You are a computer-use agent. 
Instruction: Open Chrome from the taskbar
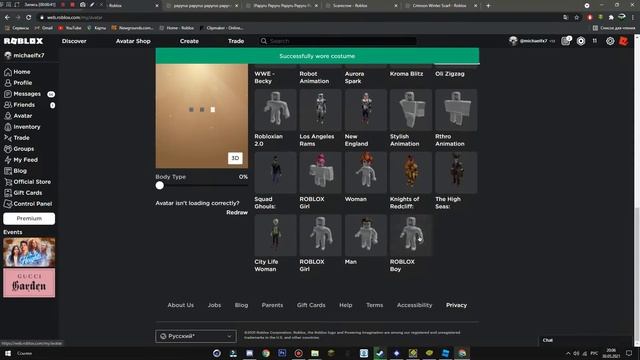266,353
